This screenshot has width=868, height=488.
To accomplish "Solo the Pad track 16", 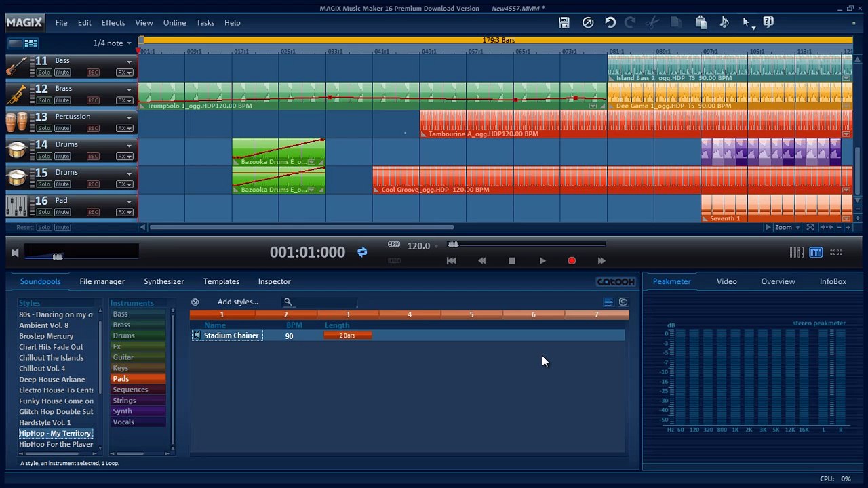I will pyautogui.click(x=44, y=212).
